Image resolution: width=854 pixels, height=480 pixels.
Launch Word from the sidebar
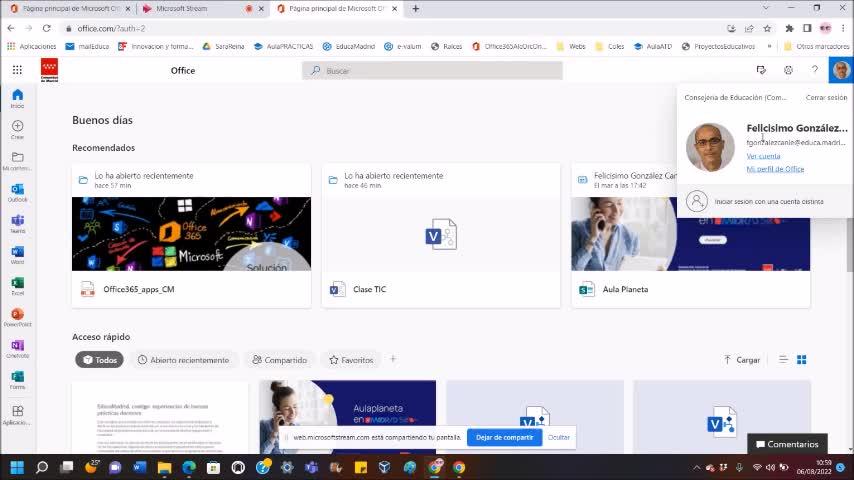[x=17, y=255]
